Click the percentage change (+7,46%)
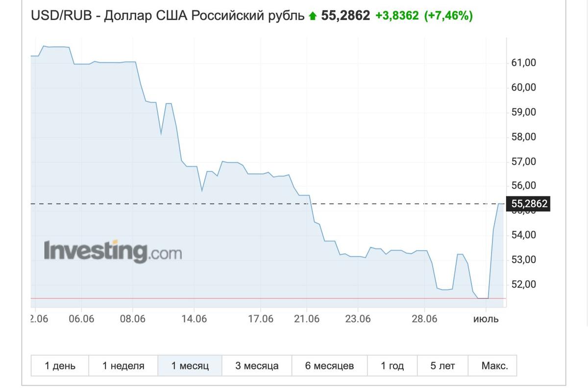Image resolution: width=588 pixels, height=388 pixels. click(448, 16)
